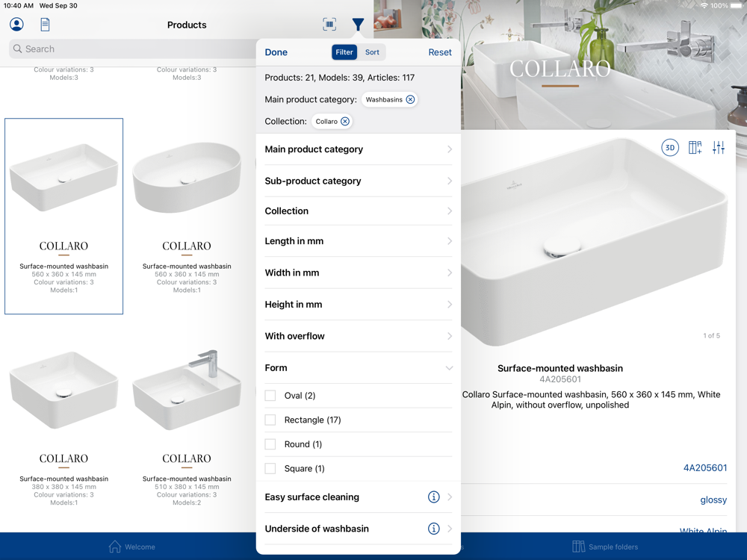Tap Reset to clear filters
This screenshot has height=560, width=747.
pyautogui.click(x=440, y=52)
